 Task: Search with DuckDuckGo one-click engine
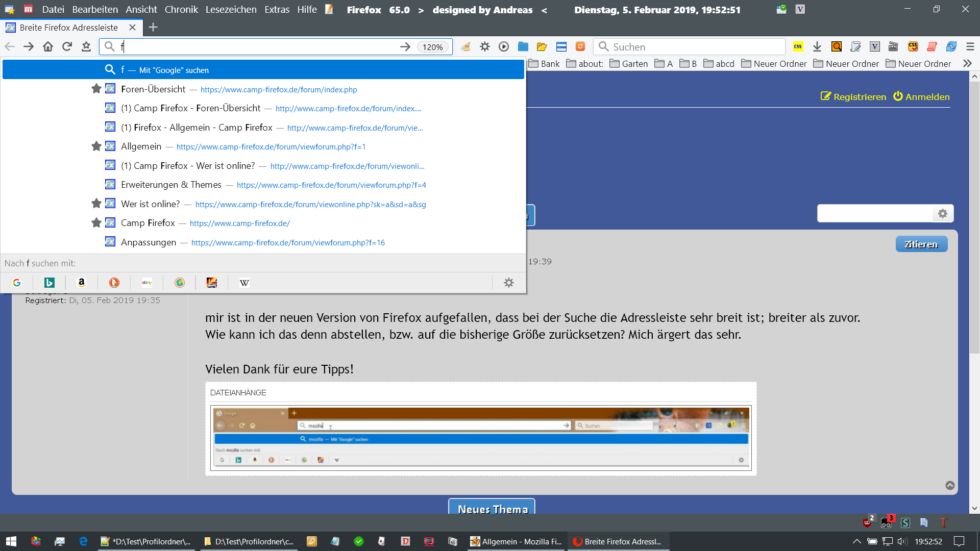coord(114,283)
